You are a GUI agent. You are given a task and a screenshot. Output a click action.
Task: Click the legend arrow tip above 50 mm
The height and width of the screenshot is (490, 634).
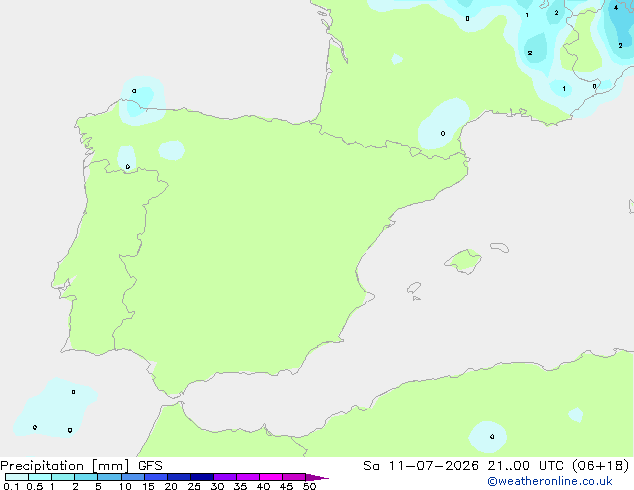317,477
